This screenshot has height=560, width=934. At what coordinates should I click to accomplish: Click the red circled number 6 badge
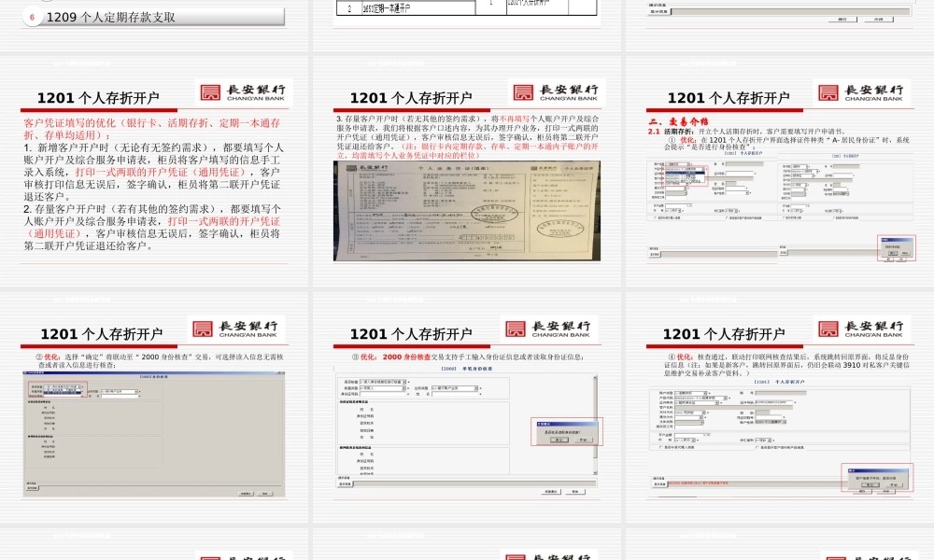click(x=32, y=17)
